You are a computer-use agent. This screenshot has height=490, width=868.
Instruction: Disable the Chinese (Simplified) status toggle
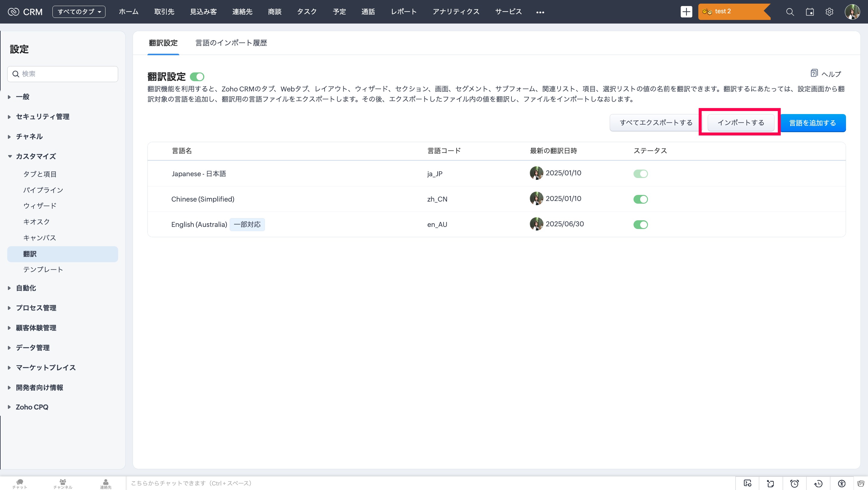(640, 199)
